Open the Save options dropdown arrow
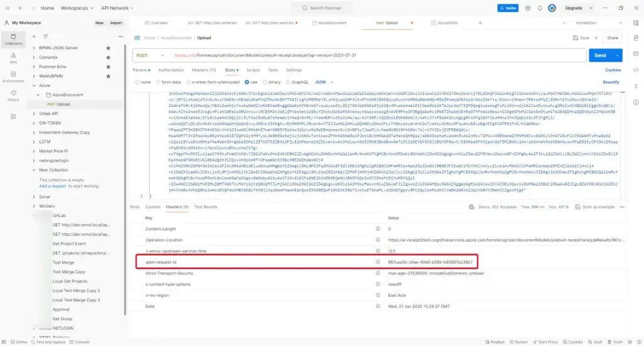Image resolution: width=644 pixels, height=346 pixels. 596,38
